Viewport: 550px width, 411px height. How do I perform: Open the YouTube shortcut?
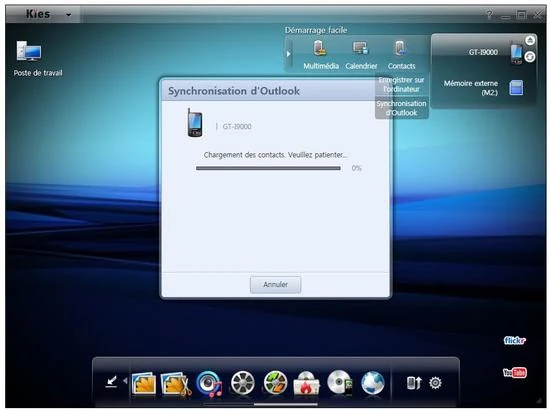(x=515, y=372)
